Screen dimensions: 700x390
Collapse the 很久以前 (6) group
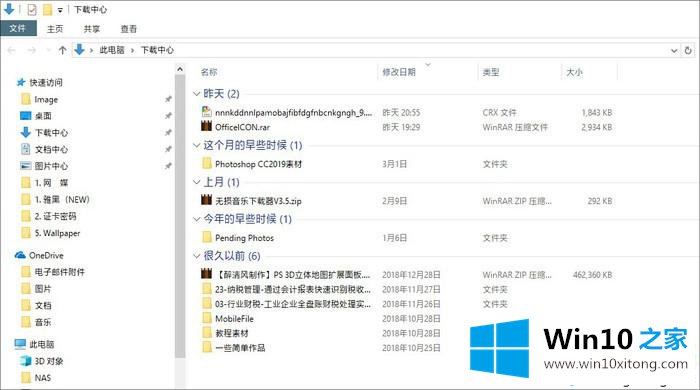[196, 256]
